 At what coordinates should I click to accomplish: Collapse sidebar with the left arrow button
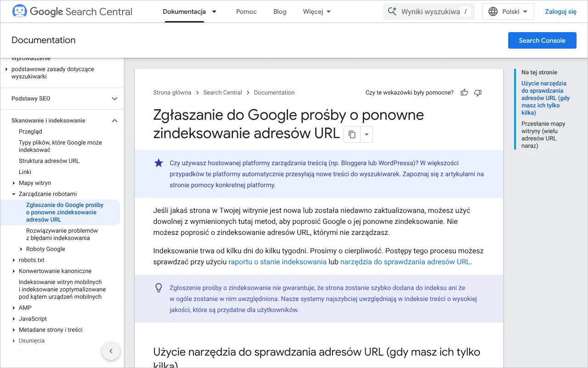(111, 351)
